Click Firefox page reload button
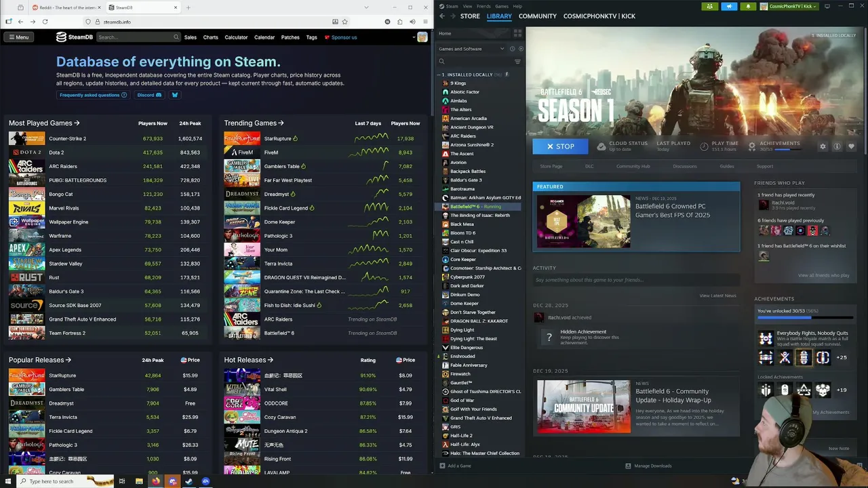Screen dimensions: 868x488 [45, 22]
